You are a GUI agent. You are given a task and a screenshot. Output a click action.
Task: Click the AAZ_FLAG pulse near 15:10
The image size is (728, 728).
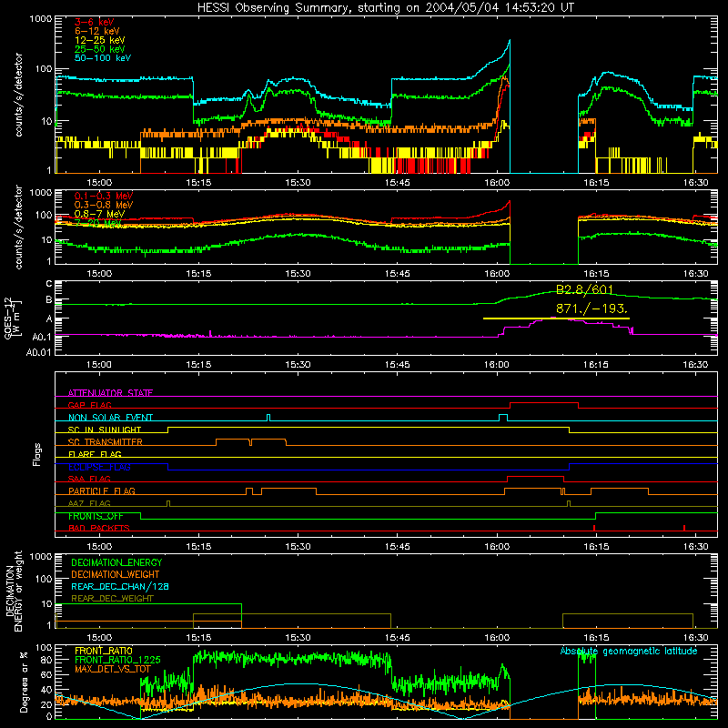tap(168, 504)
